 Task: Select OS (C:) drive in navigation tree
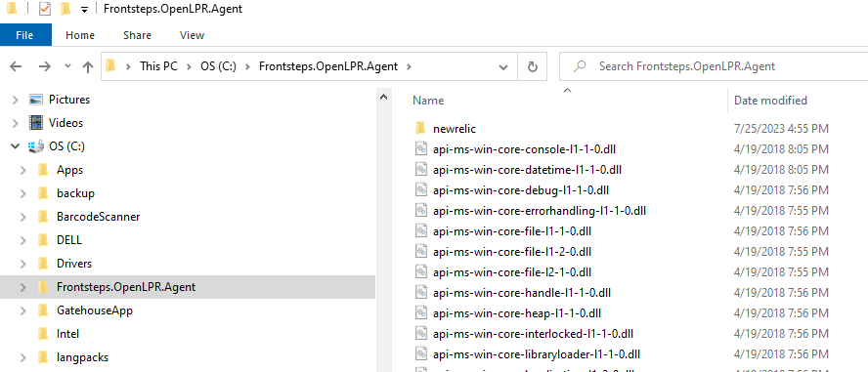coord(67,146)
